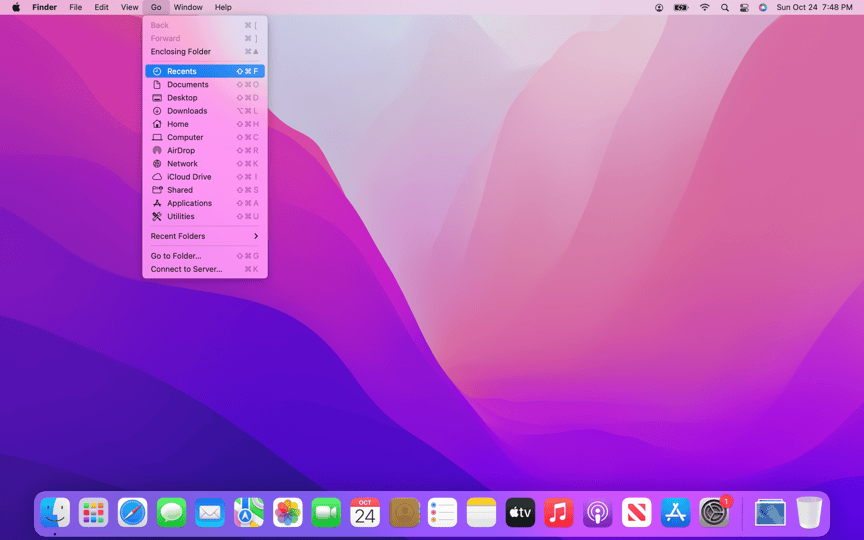Select Network in the Go menu
The height and width of the screenshot is (540, 864).
point(205,164)
